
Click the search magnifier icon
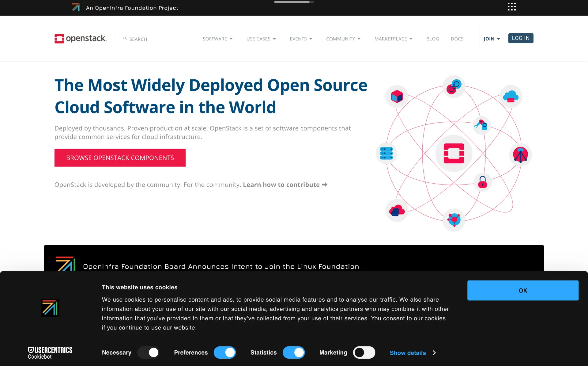point(125,39)
